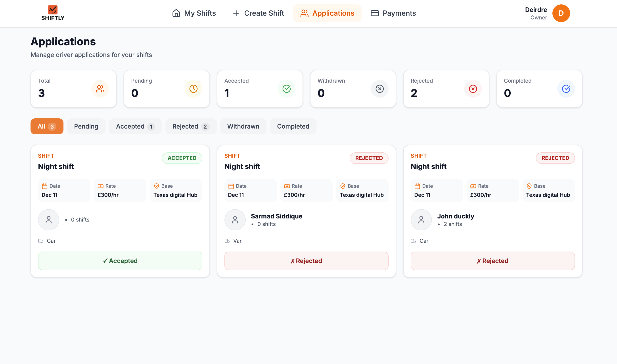Viewport: 617px width, 364px height.
Task: Click the Deirdre Owner label
Action: pos(536,13)
